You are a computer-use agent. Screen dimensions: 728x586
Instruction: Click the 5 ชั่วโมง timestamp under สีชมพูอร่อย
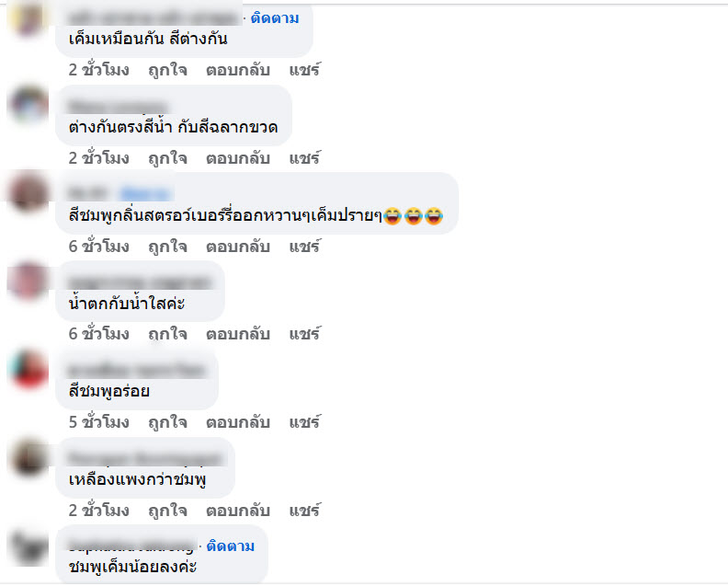99,422
